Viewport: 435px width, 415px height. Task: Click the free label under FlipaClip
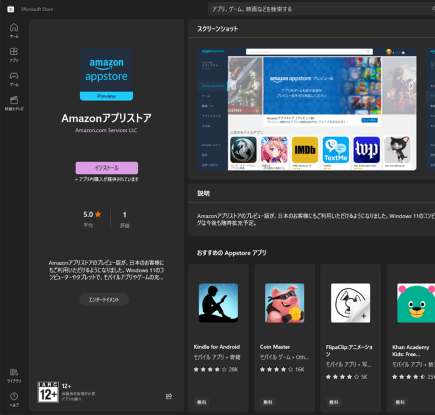(x=334, y=402)
